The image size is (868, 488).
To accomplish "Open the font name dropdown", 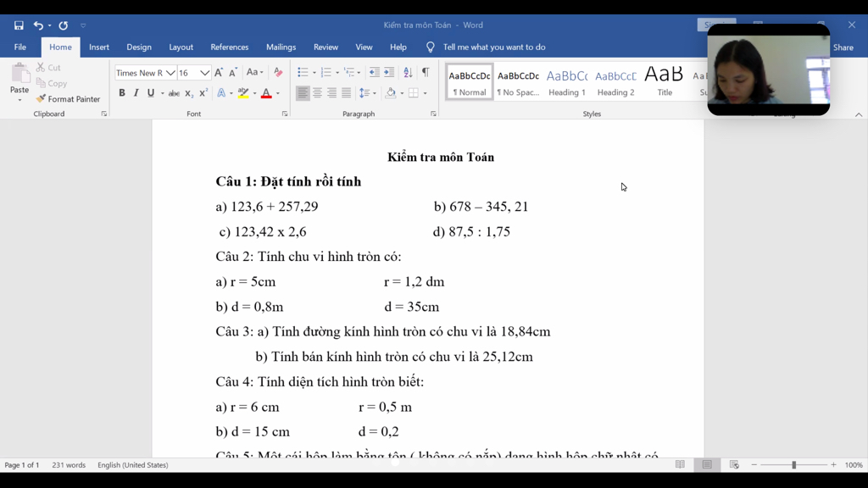I will pyautogui.click(x=170, y=73).
